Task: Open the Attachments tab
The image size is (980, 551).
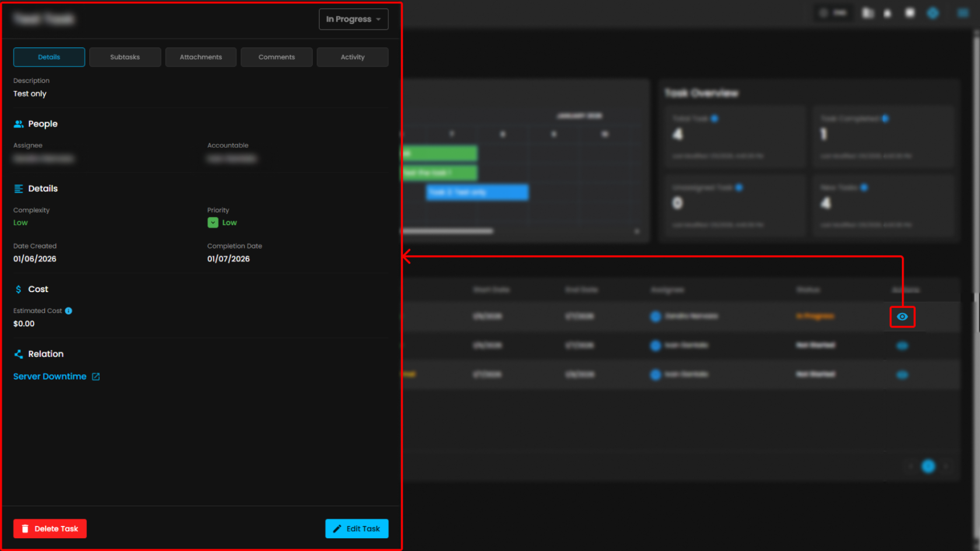Action: click(201, 57)
